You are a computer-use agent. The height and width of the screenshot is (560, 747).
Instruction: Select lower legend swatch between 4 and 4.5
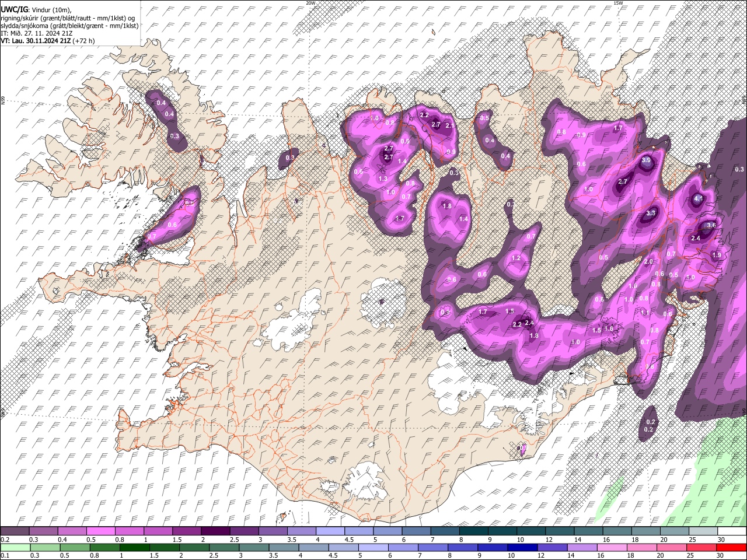click(315, 548)
